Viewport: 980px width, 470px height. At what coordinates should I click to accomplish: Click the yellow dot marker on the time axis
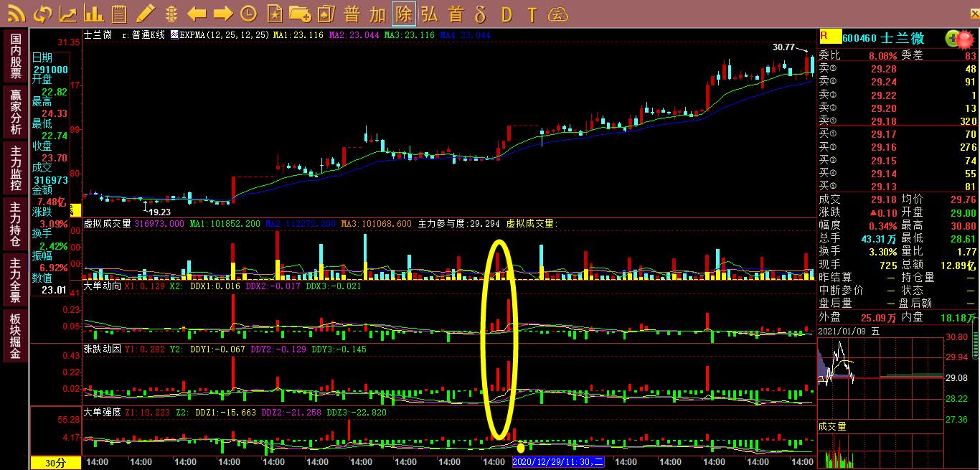[x=521, y=448]
